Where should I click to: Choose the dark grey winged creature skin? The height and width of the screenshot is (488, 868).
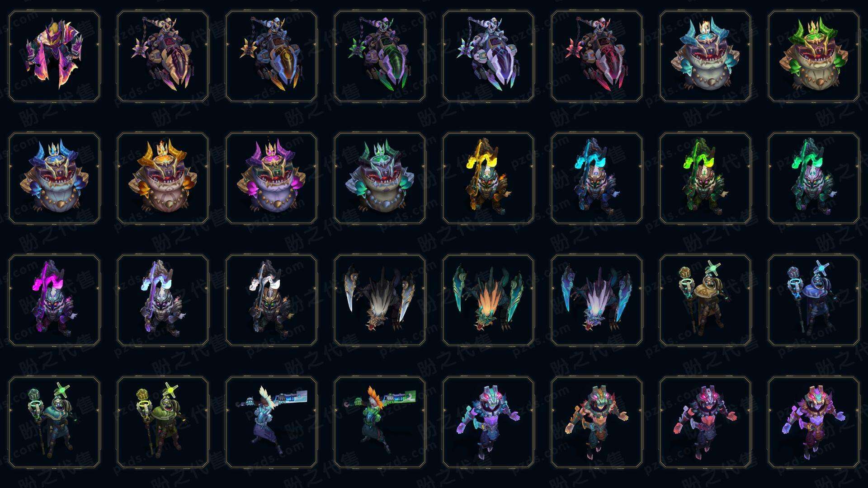[380, 300]
